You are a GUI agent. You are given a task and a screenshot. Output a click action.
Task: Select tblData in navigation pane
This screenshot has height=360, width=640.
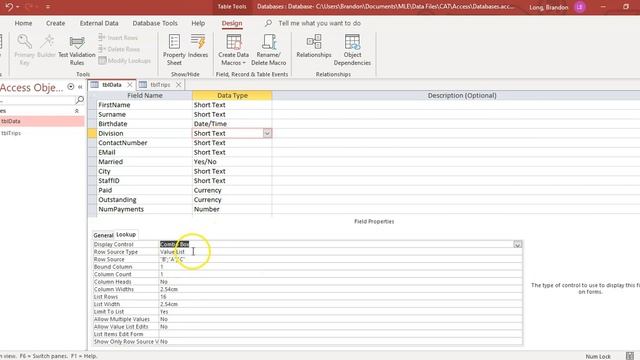pos(42,121)
